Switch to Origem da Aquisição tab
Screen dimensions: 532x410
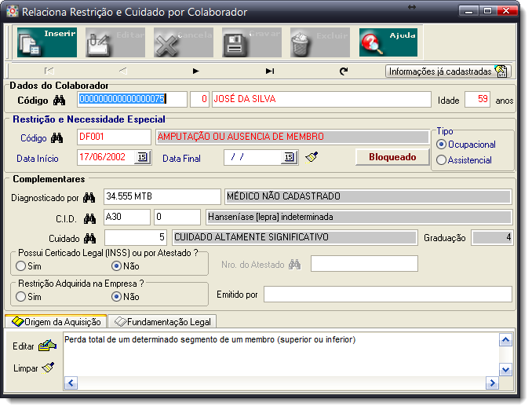point(56,321)
